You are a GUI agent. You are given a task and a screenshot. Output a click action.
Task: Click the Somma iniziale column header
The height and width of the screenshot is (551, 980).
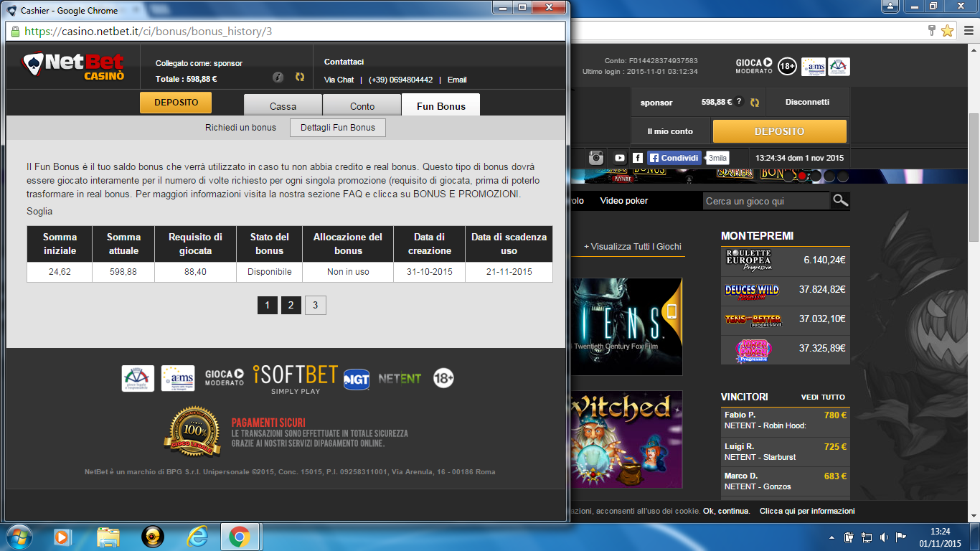pyautogui.click(x=60, y=244)
